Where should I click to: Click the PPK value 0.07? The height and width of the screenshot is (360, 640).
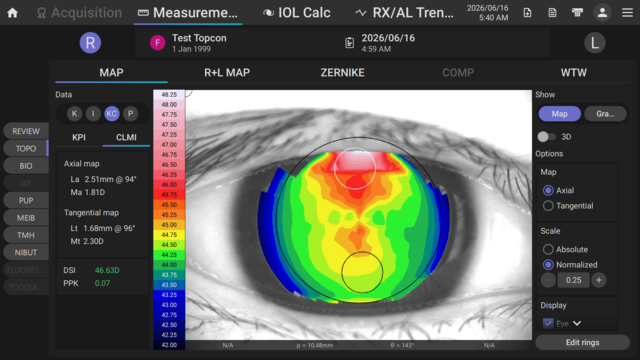click(x=102, y=283)
